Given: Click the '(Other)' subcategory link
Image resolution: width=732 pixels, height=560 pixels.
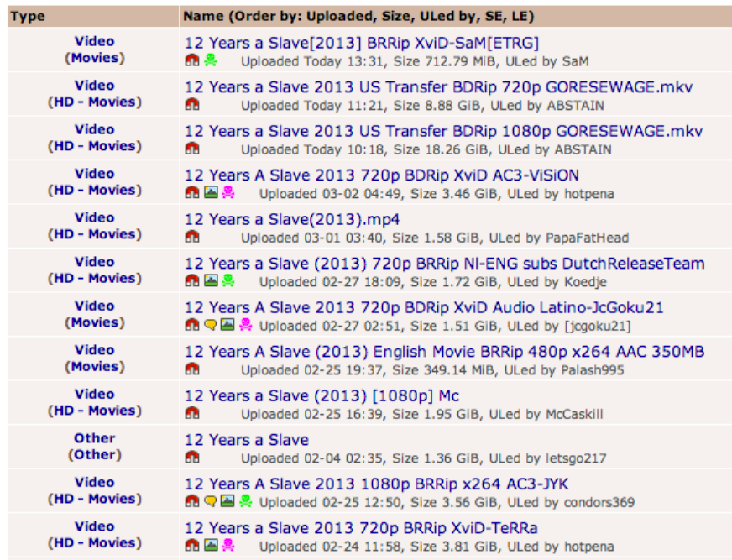Looking at the screenshot, I should coord(95,454).
